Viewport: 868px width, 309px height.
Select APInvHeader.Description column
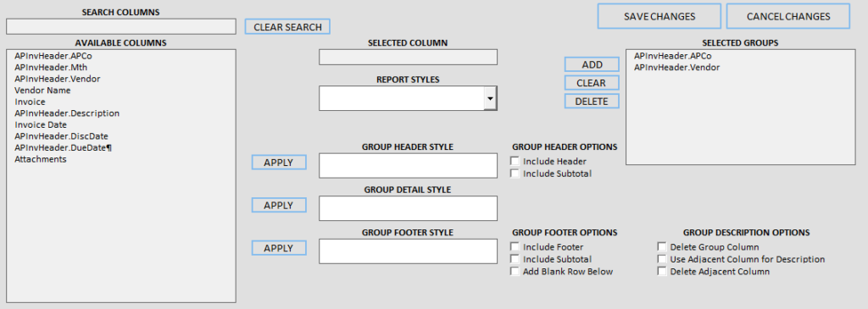click(x=67, y=113)
